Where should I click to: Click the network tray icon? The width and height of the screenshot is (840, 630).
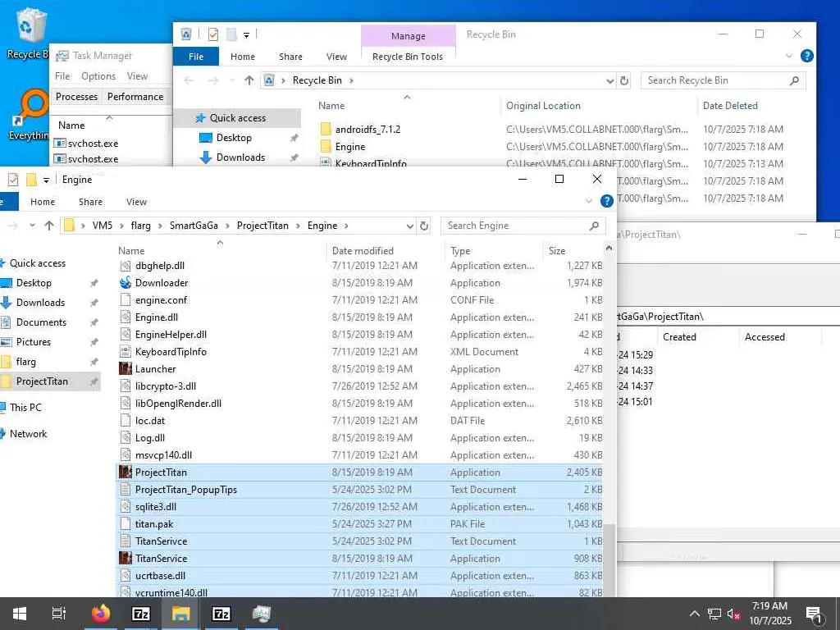coord(714,614)
